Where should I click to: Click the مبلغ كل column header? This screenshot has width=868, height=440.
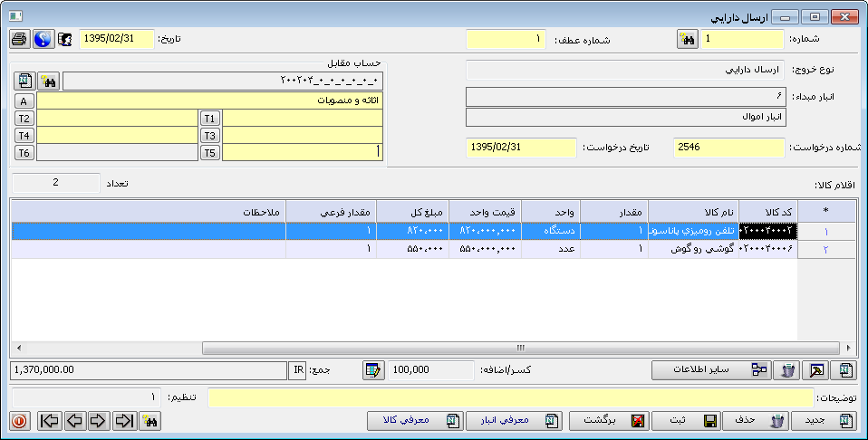pos(412,212)
